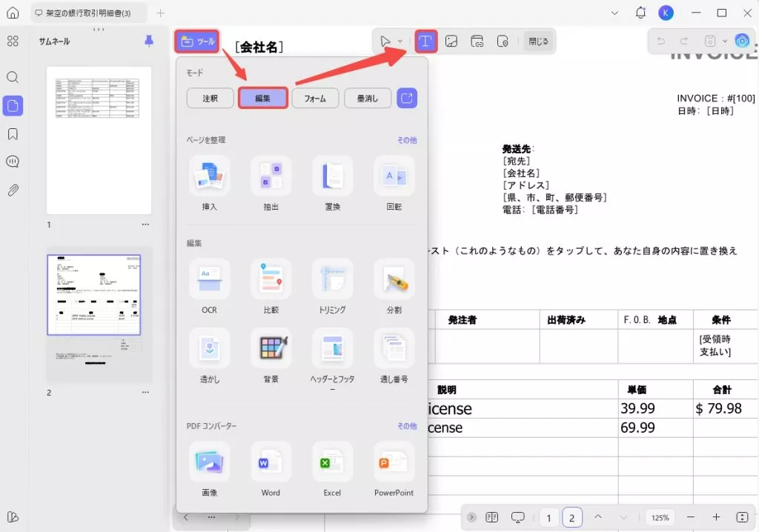Screen dimensions: 759x532
Task: Switch to フォーム mode
Action: [x=315, y=98]
